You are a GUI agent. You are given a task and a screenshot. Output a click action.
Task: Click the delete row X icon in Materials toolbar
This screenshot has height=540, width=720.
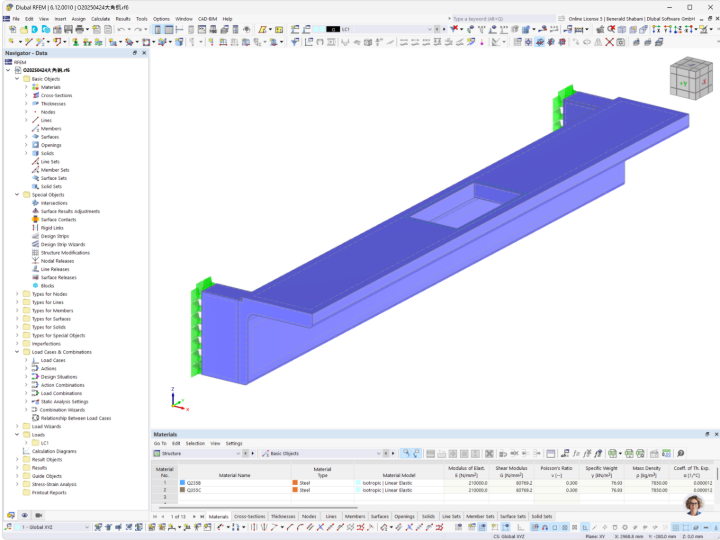pyautogui.click(x=489, y=454)
